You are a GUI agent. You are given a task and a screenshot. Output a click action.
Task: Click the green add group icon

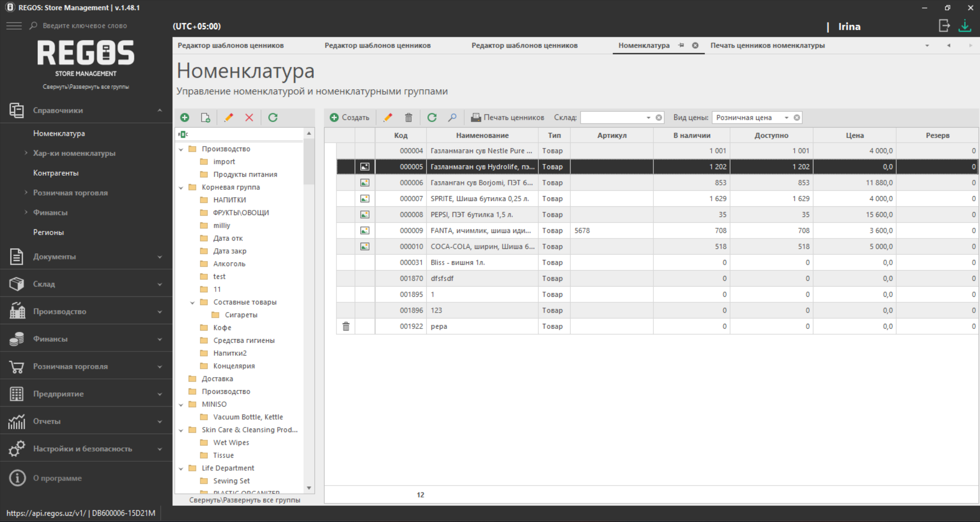pos(185,117)
